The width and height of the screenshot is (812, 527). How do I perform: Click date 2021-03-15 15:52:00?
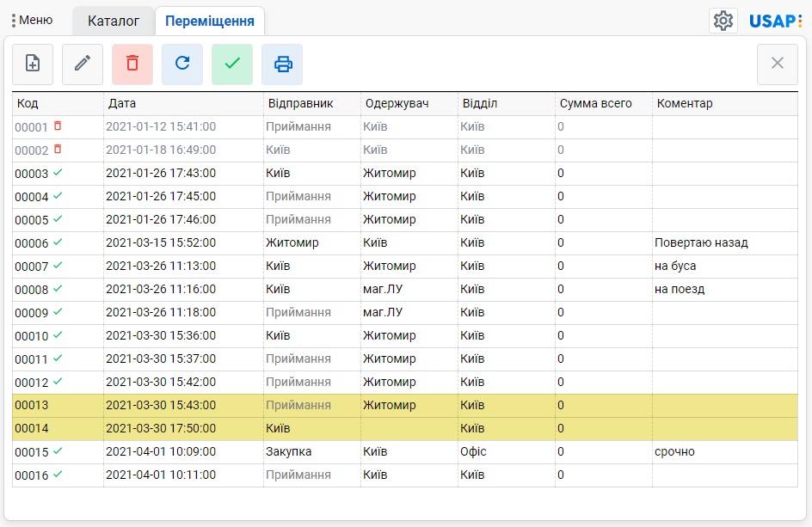pos(161,242)
